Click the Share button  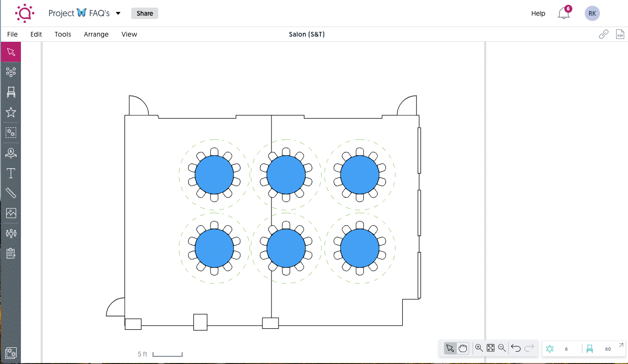click(145, 13)
